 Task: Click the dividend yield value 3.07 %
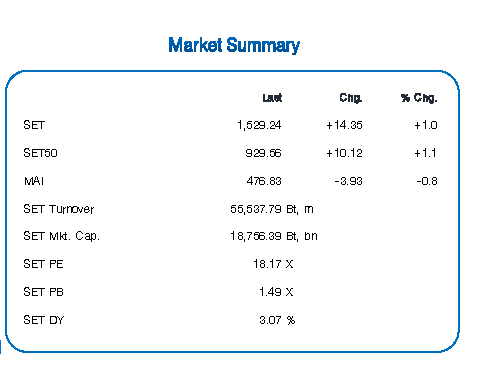tap(277, 320)
